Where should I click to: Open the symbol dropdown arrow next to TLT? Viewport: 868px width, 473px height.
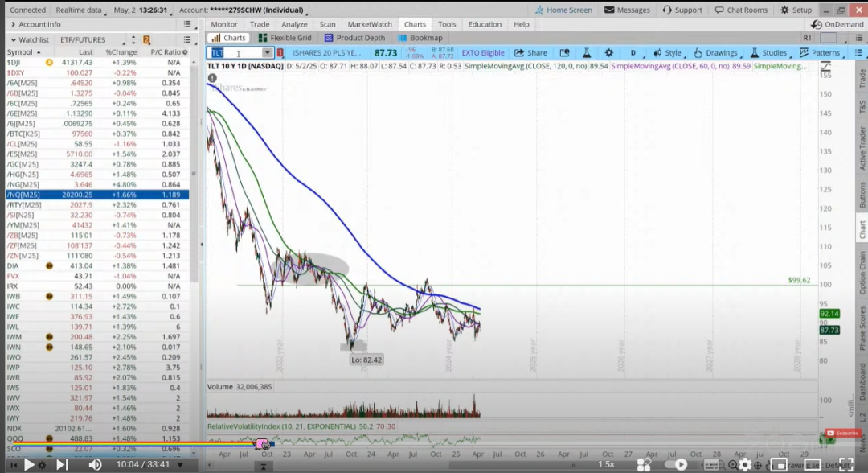[267, 52]
